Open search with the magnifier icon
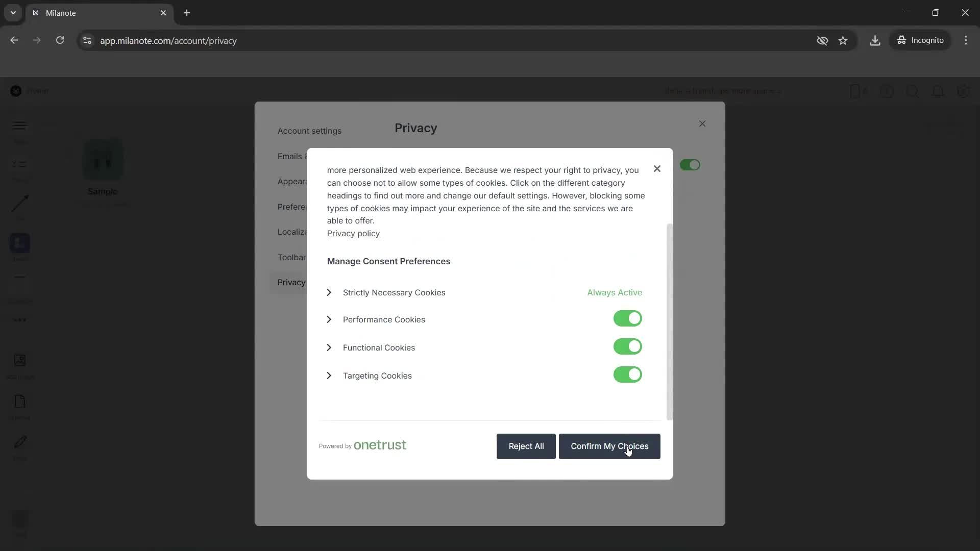 913,91
